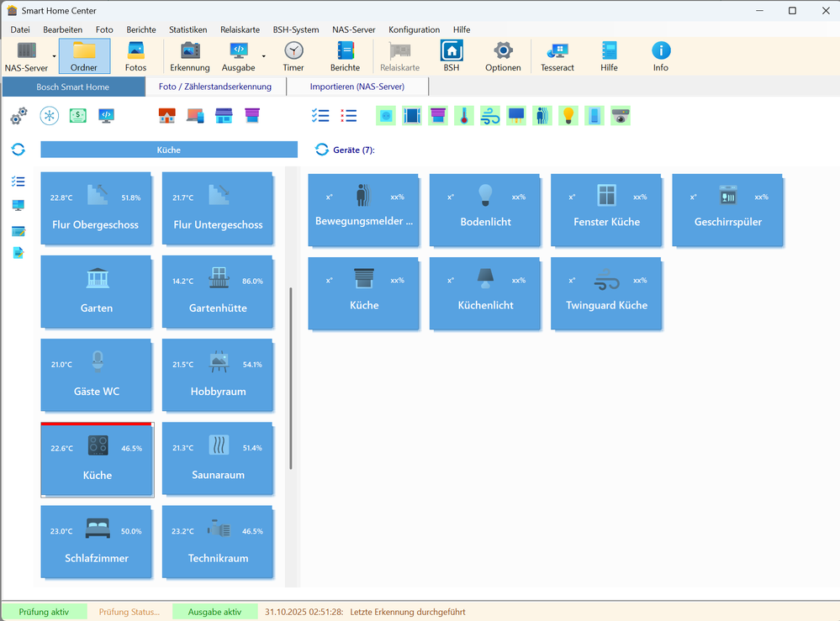Image resolution: width=840 pixels, height=621 pixels.
Task: Open the Timer clock tool
Action: click(x=293, y=55)
